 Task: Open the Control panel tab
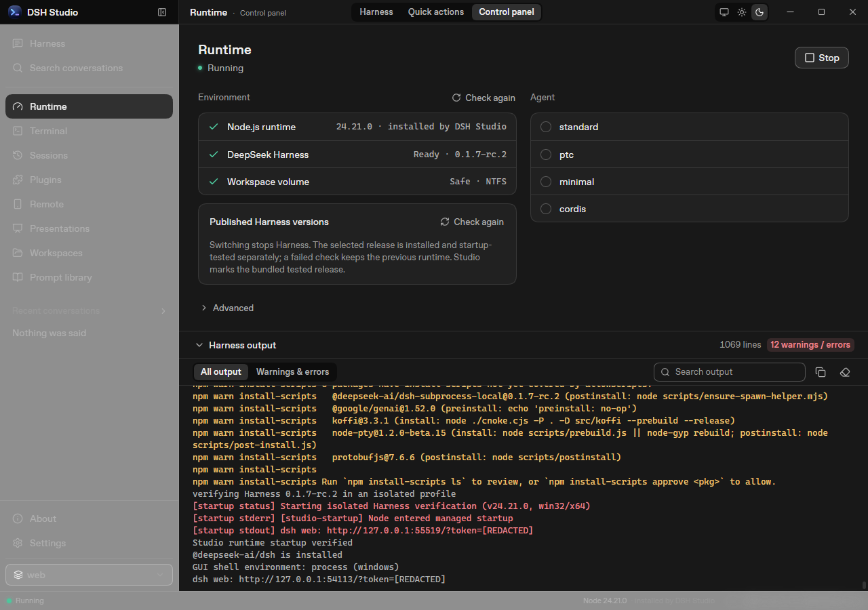pyautogui.click(x=507, y=12)
